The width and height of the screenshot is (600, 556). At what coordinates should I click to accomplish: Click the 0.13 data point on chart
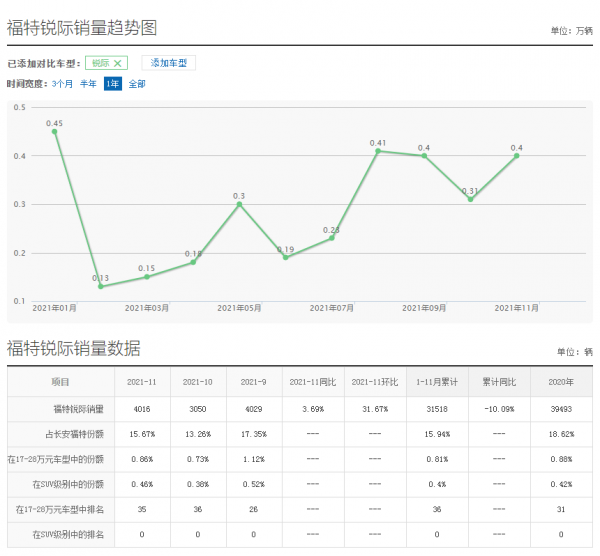[x=101, y=286]
